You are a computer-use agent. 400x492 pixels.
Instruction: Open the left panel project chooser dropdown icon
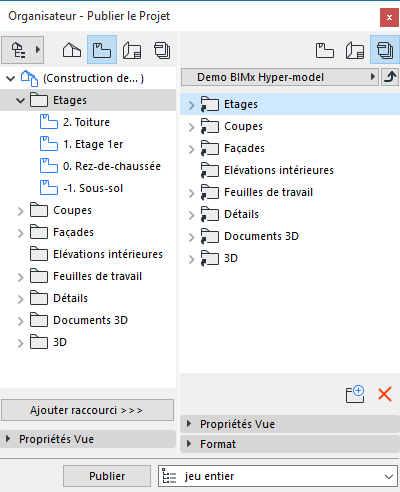tap(23, 50)
